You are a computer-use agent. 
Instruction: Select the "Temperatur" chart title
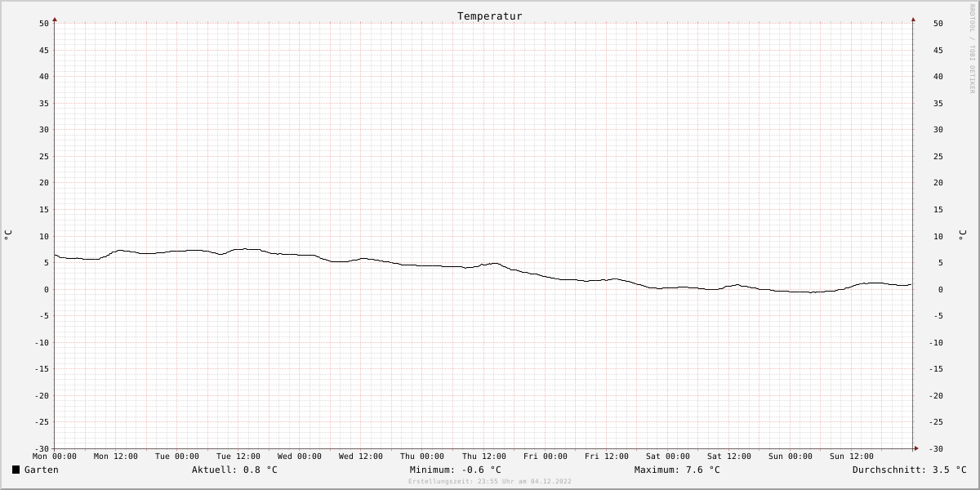490,16
